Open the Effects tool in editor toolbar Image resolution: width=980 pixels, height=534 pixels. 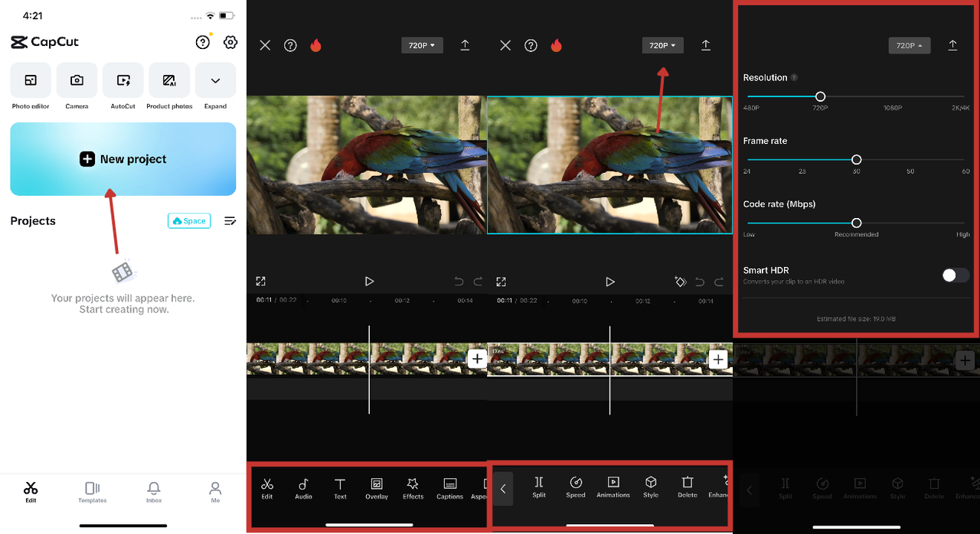click(413, 489)
